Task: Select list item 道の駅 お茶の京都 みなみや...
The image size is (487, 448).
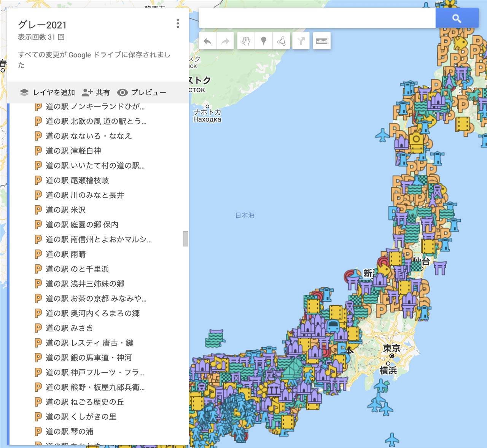Action: pyautogui.click(x=96, y=299)
